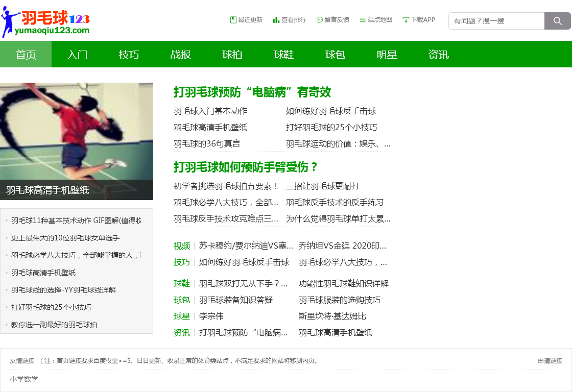Open the 入门 navigation tab
The height and width of the screenshot is (392, 572).
coord(77,54)
